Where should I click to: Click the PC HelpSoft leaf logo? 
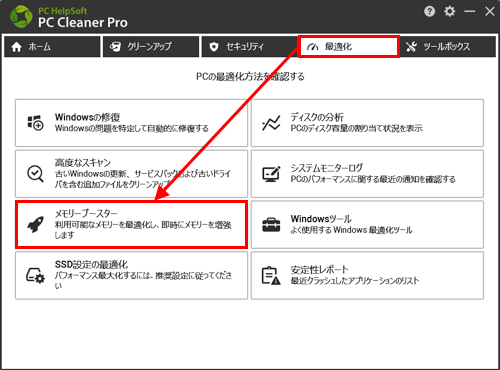point(21,16)
